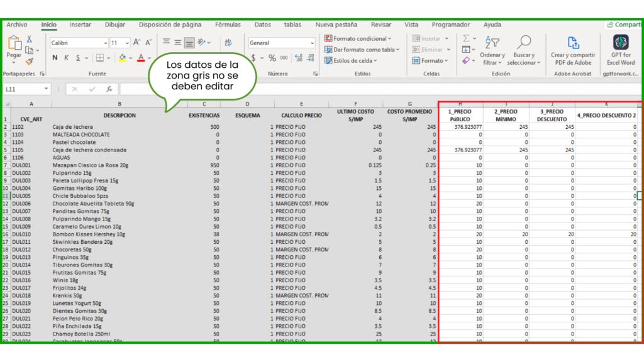Click the Cut scissors icon
644x362 pixels.
[x=30, y=39]
